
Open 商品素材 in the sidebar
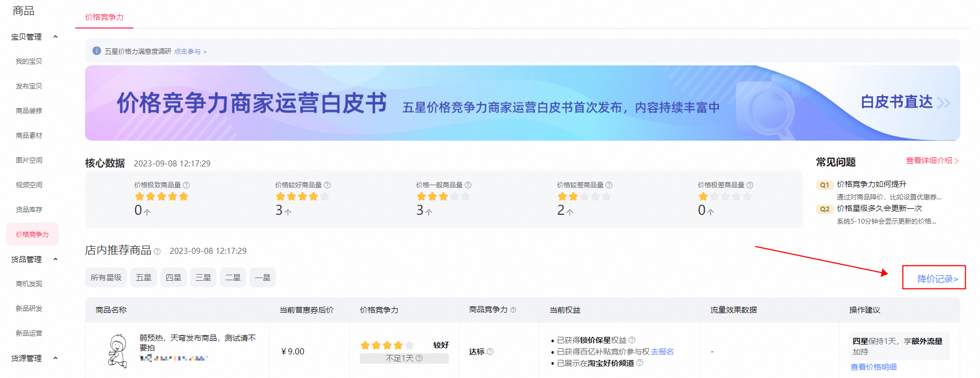click(29, 136)
